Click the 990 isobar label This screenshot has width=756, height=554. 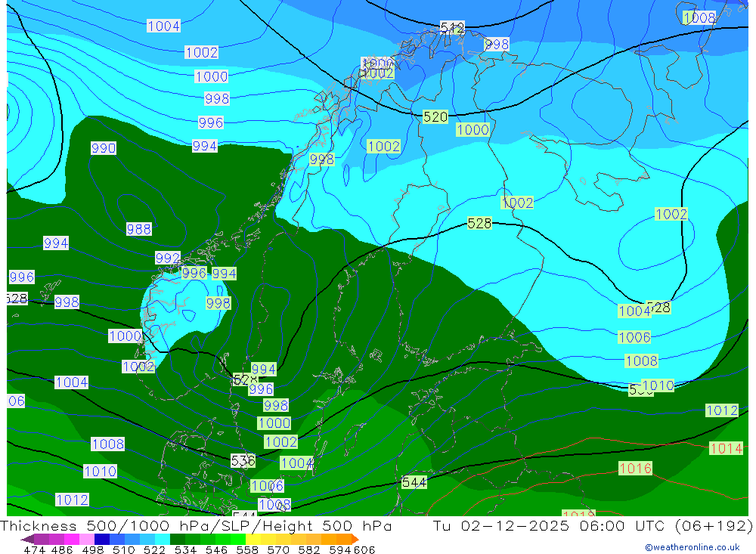[104, 148]
